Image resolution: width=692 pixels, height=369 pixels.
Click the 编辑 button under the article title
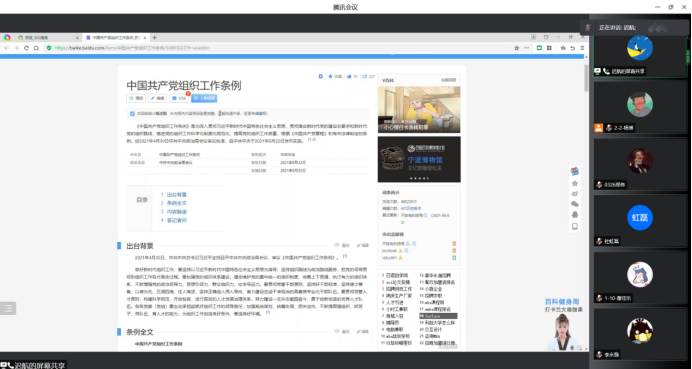[x=158, y=98]
